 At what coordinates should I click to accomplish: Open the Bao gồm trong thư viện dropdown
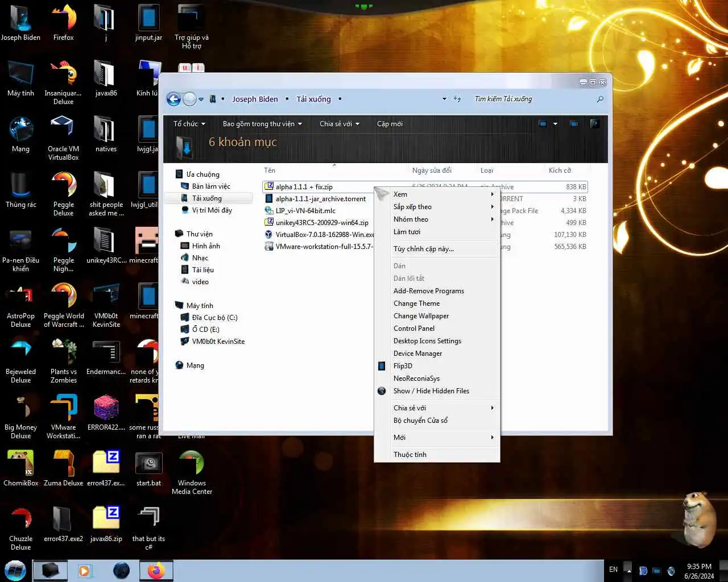pos(262,124)
